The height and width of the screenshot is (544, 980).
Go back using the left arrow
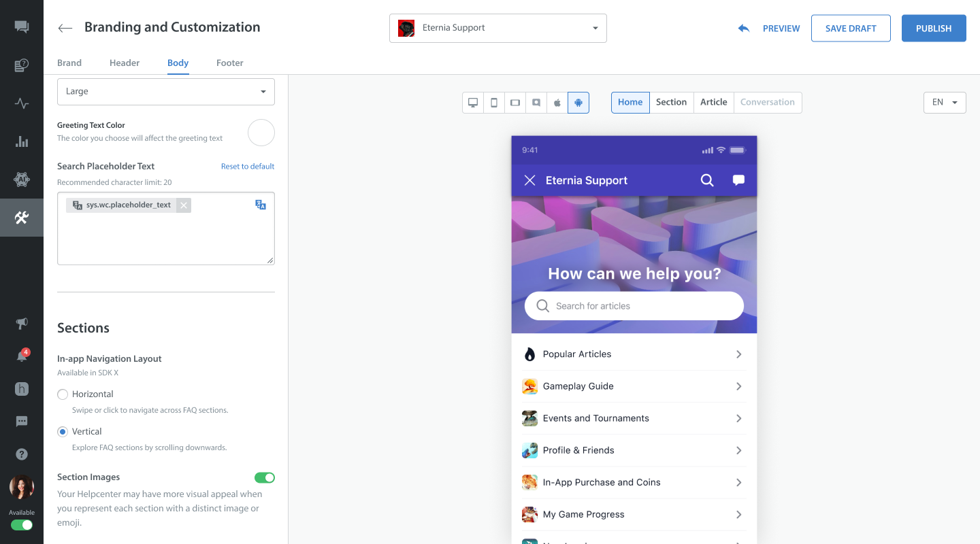tap(65, 28)
